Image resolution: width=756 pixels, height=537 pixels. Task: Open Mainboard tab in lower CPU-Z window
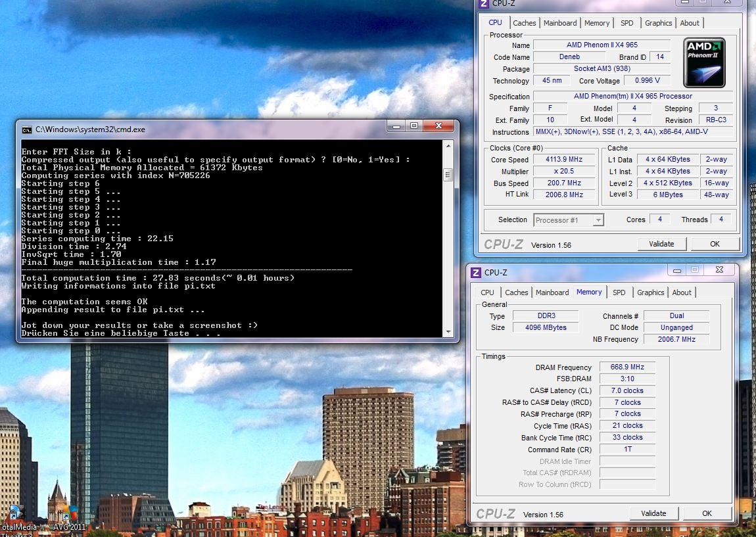[x=552, y=292]
